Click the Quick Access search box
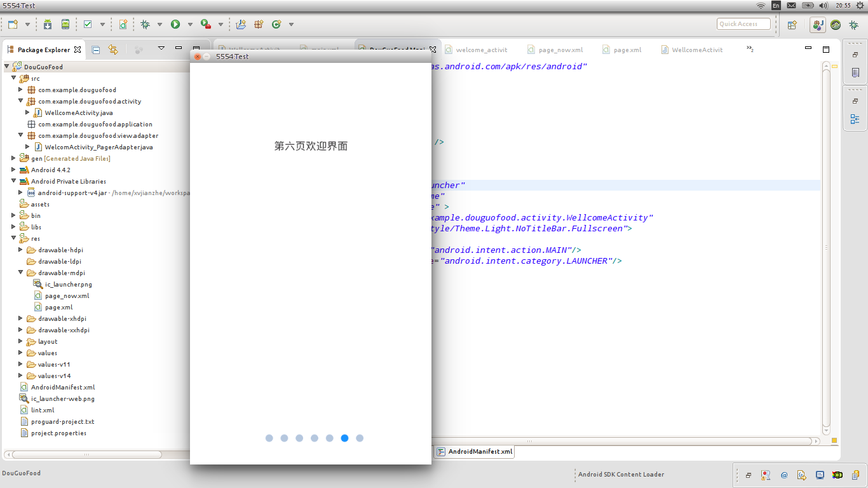868x488 pixels. [743, 24]
